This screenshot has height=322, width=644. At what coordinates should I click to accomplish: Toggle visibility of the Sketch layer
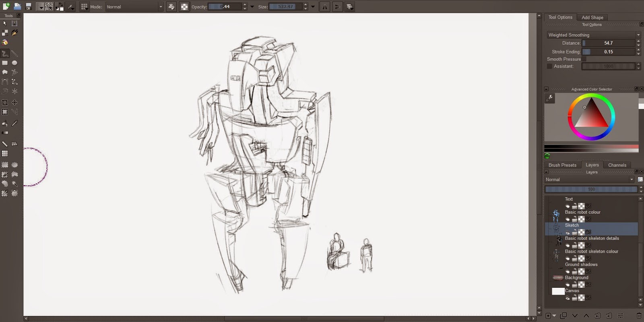[568, 232]
